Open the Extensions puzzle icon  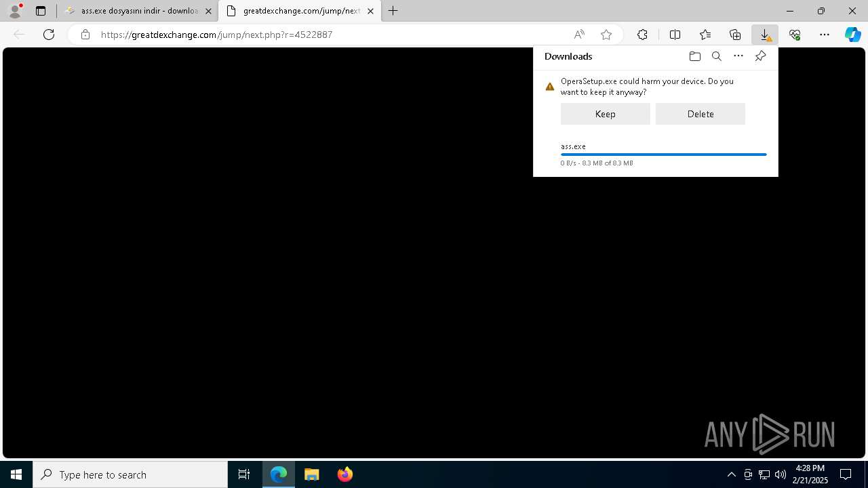coord(642,35)
